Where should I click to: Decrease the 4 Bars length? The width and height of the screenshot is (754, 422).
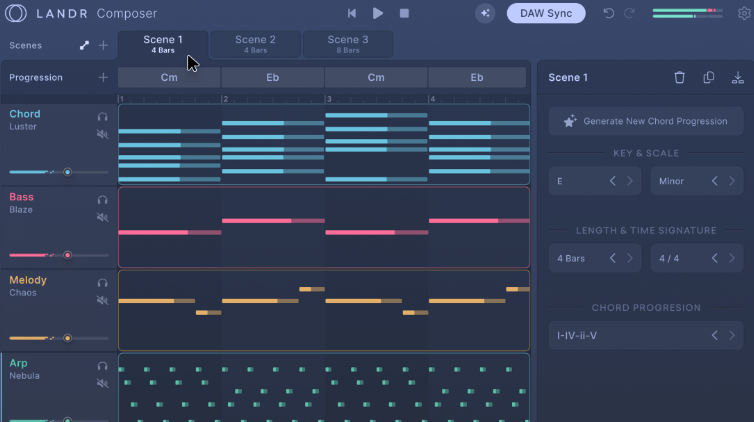(x=613, y=259)
